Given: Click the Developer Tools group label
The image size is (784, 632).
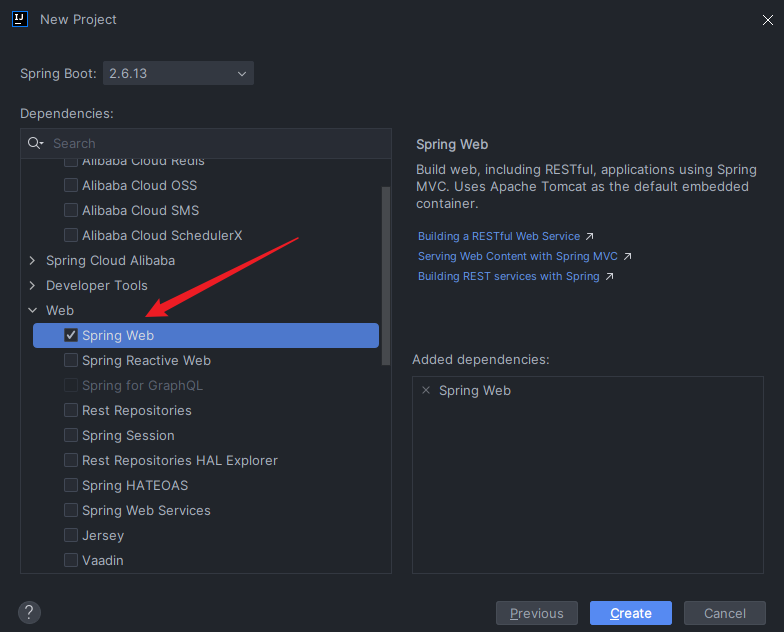Looking at the screenshot, I should 97,285.
